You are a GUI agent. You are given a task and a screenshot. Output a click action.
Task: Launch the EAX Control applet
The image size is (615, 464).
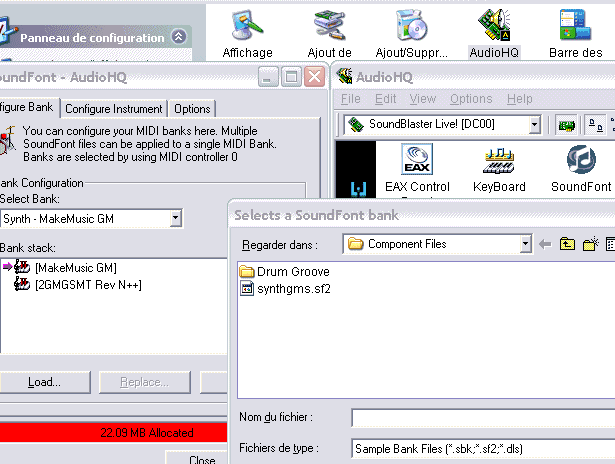click(417, 169)
